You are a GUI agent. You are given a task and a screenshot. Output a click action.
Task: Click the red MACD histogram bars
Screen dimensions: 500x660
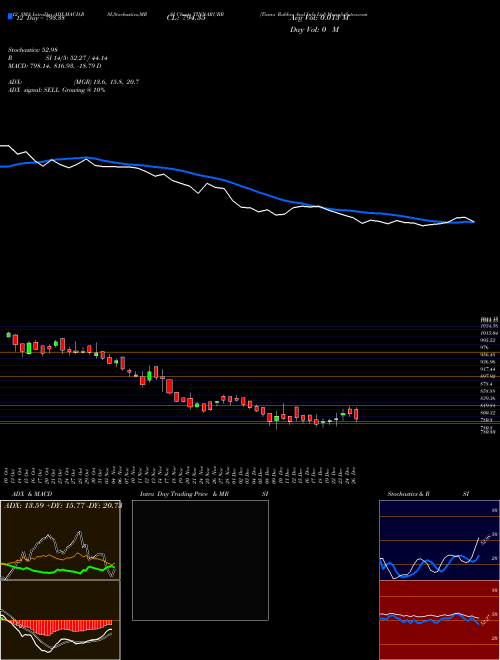coord(63,627)
